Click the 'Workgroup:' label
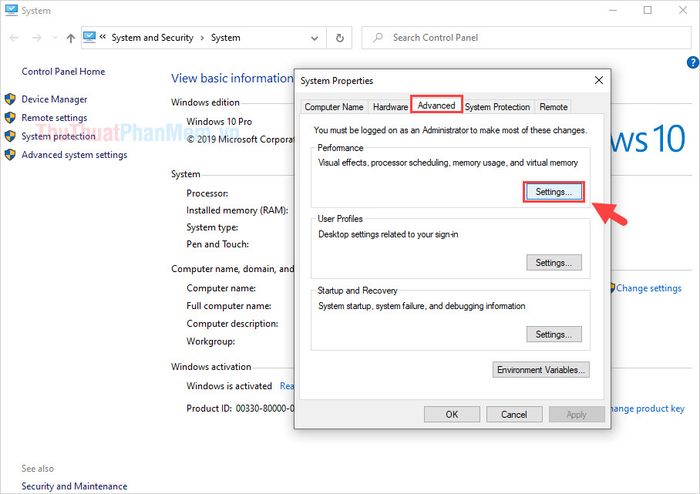700x494 pixels. pyautogui.click(x=211, y=342)
